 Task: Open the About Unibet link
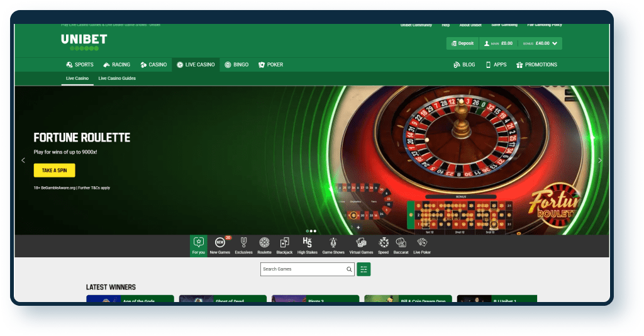(x=470, y=25)
